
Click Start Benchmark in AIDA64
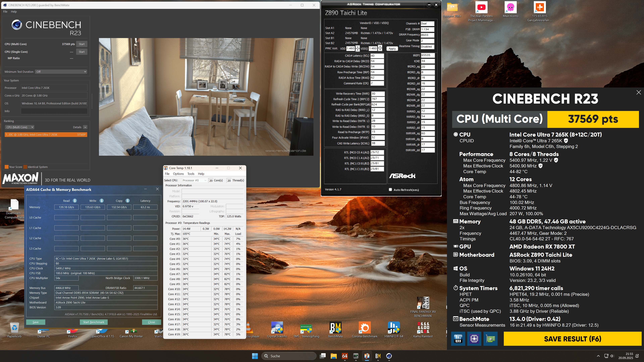pyautogui.click(x=94, y=322)
